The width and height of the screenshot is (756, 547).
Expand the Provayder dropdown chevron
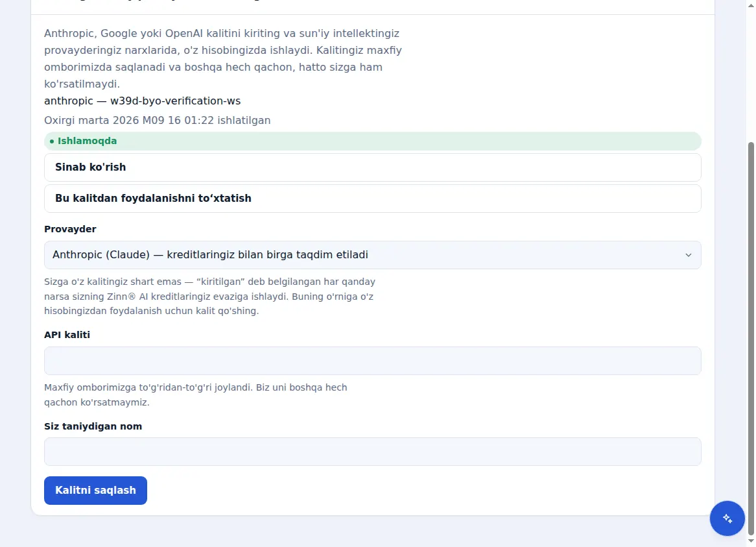coord(688,255)
